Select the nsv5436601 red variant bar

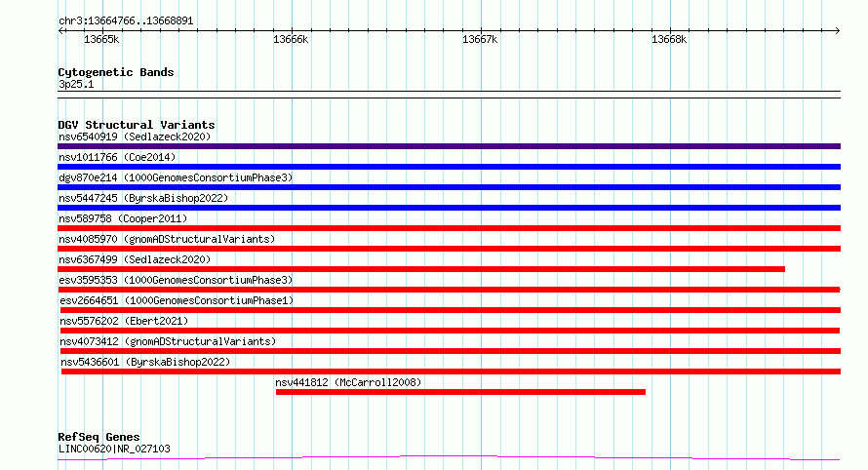point(451,372)
